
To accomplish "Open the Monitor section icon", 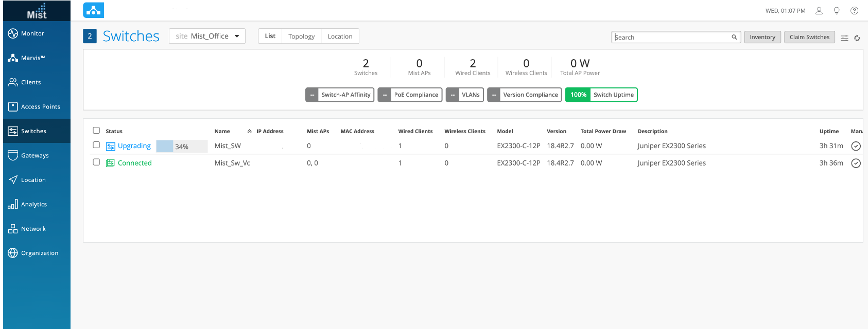I will coord(13,33).
